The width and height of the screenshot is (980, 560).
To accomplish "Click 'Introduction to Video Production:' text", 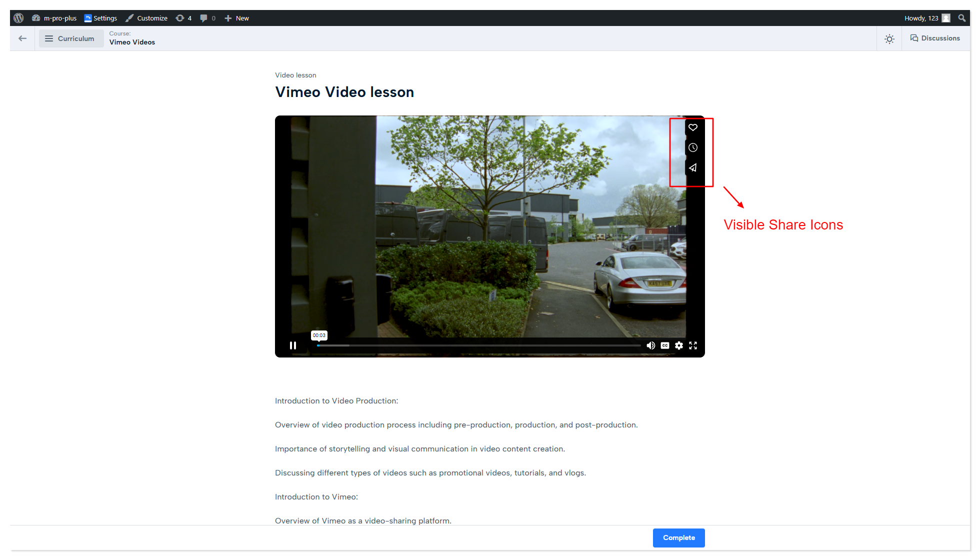I will click(336, 401).
